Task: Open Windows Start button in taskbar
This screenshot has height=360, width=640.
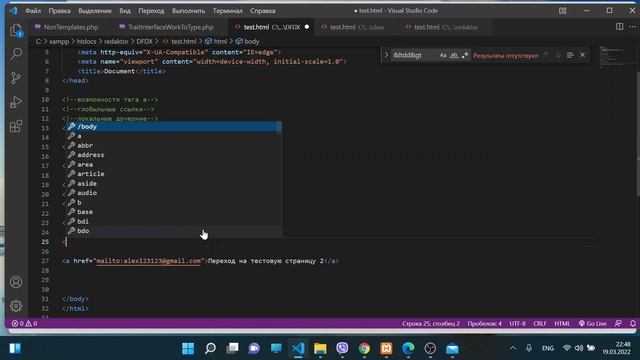Action: point(188,348)
